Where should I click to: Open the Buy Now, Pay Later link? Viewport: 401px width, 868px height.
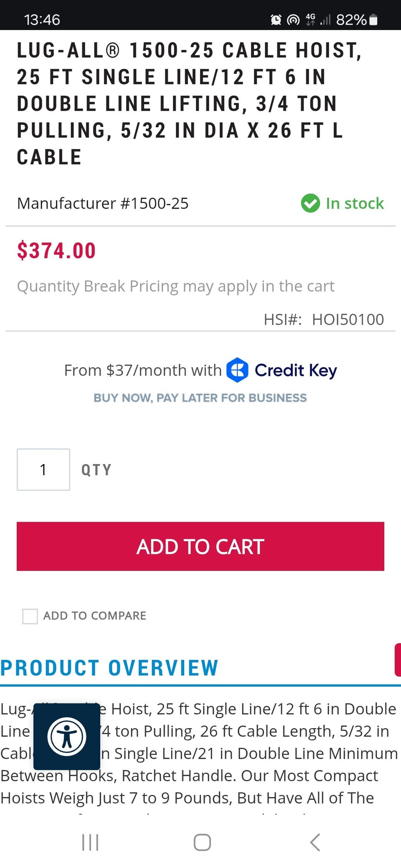click(x=200, y=398)
